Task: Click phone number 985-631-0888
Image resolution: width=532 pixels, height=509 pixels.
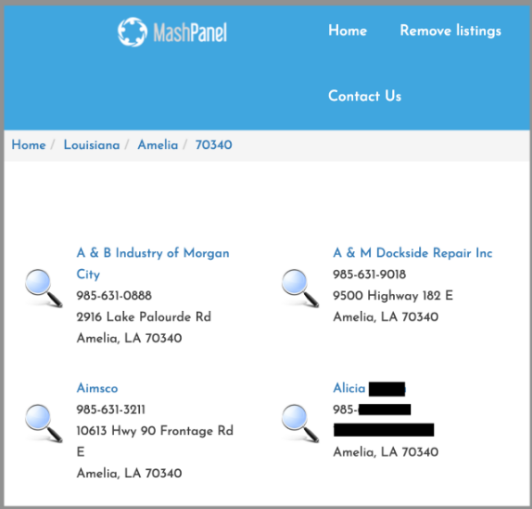Action: 114,296
